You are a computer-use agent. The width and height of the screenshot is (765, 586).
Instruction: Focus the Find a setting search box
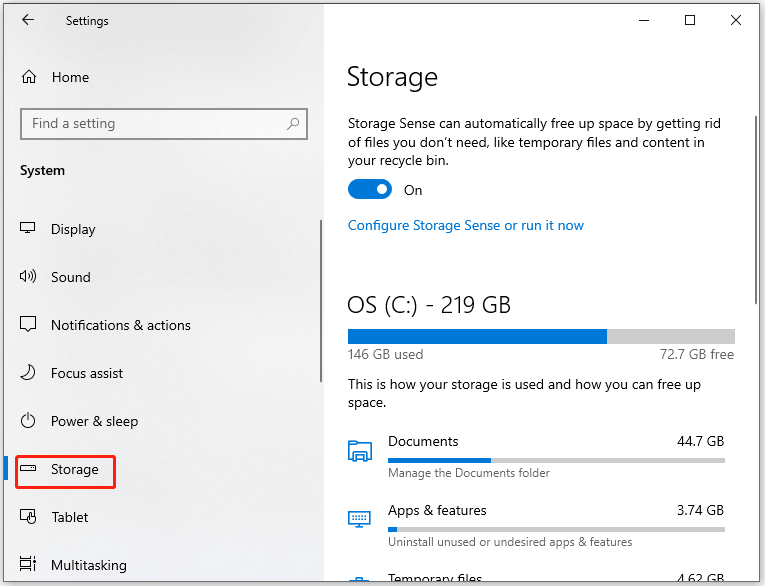coord(164,123)
